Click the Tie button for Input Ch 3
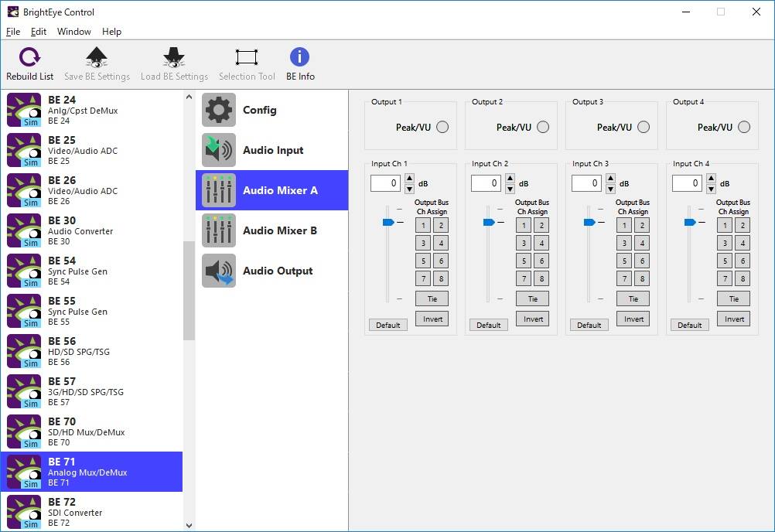Image resolution: width=775 pixels, height=532 pixels. coord(633,298)
